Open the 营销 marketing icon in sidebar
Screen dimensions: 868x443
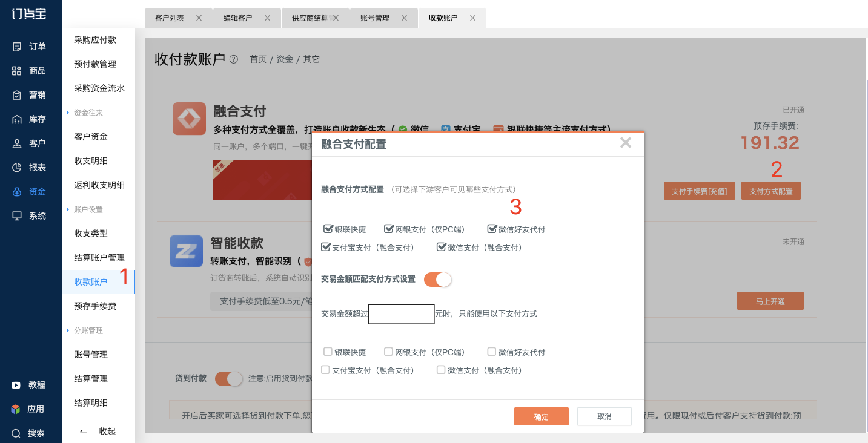click(x=17, y=95)
